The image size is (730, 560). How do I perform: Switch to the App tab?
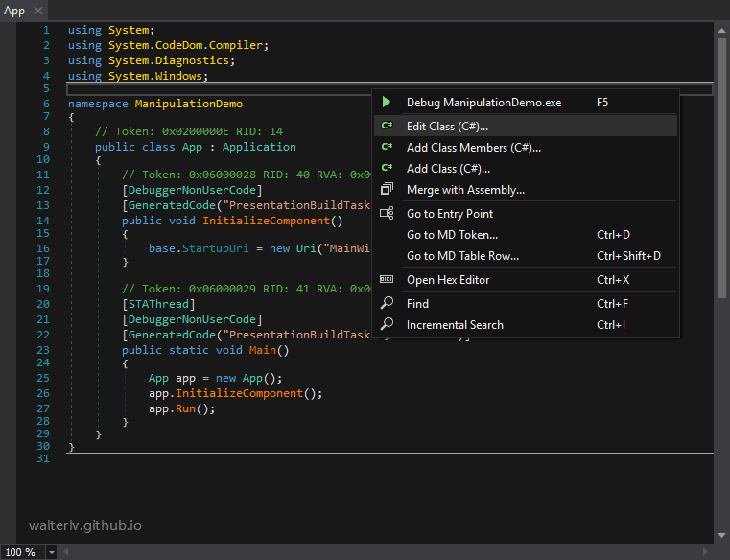click(14, 11)
